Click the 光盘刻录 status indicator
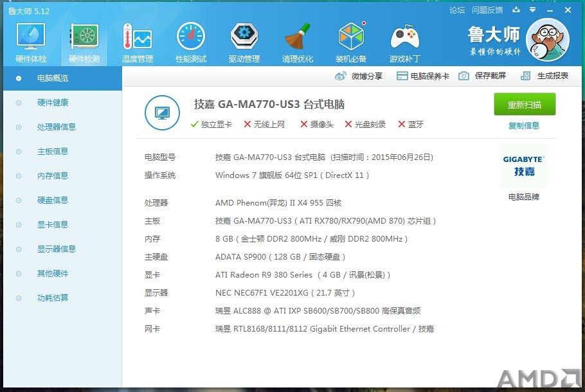Viewport: 585px width, 392px height. [365, 124]
